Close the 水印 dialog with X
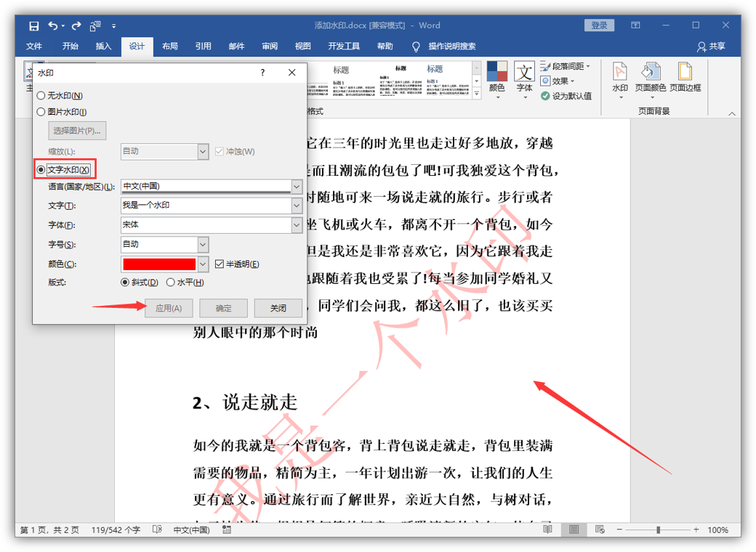 click(291, 72)
